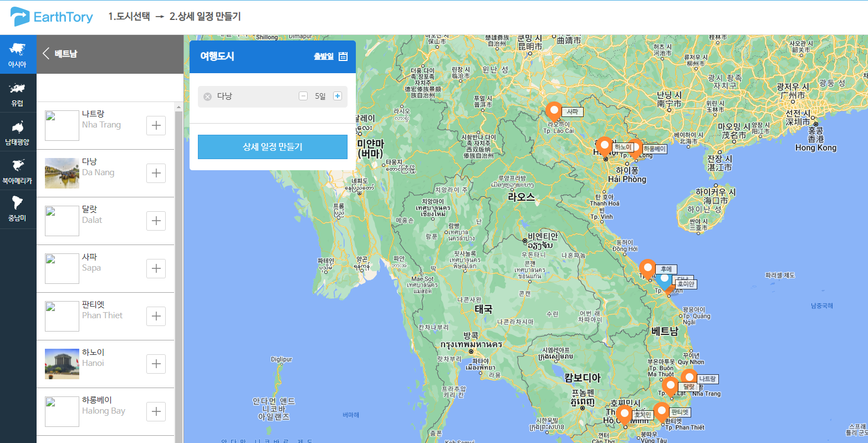868x443 pixels.
Task: Open the 출발일 calendar icon
Action: (343, 56)
